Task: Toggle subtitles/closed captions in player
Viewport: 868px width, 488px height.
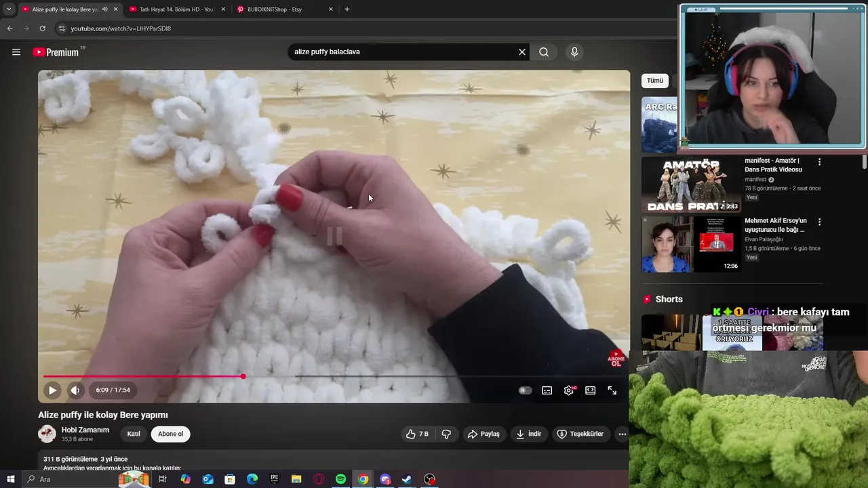Action: point(547,390)
